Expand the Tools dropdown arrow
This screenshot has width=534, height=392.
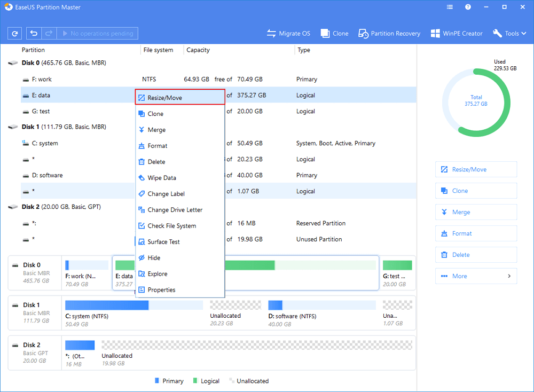(x=524, y=33)
